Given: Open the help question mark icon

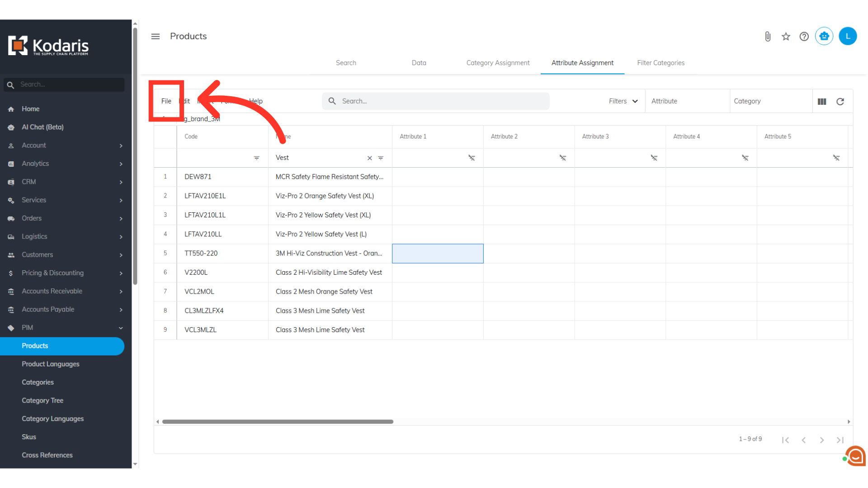Looking at the screenshot, I should click(x=804, y=37).
